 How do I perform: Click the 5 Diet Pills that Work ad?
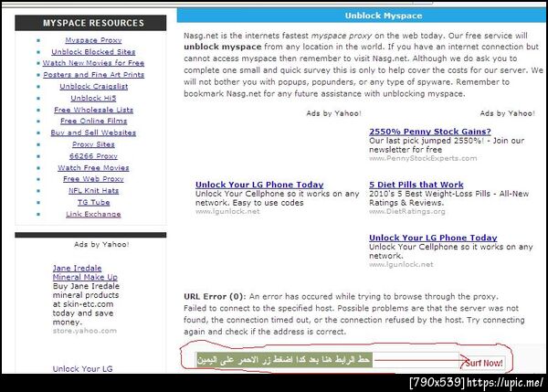pyautogui.click(x=416, y=185)
